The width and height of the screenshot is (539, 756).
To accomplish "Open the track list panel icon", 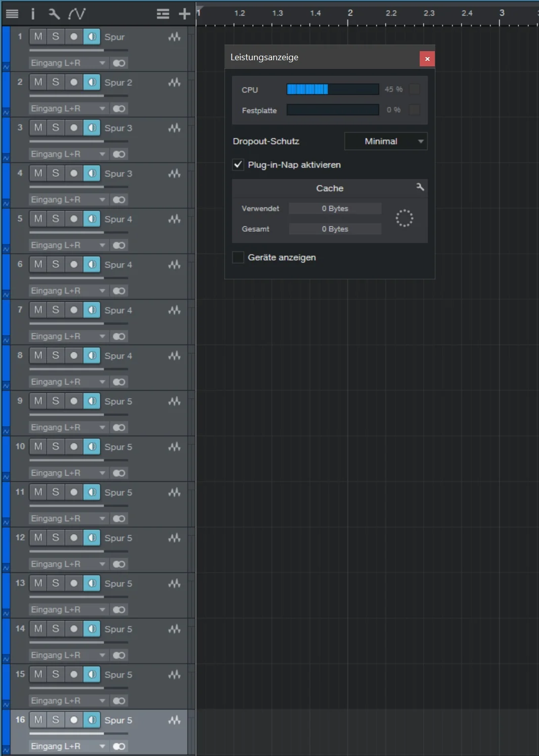I will pyautogui.click(x=12, y=14).
